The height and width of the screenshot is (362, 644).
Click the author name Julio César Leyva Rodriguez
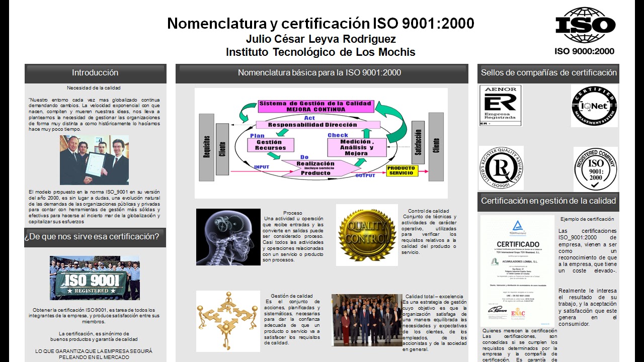coord(320,39)
